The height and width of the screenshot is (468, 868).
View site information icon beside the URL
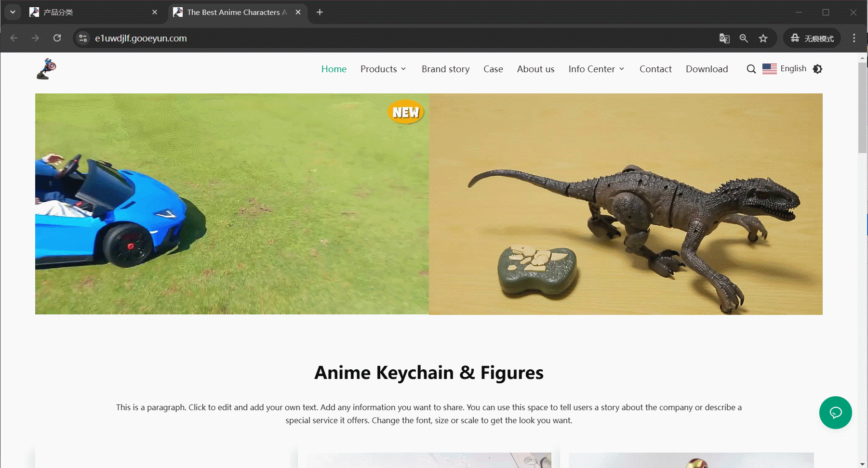tap(83, 38)
